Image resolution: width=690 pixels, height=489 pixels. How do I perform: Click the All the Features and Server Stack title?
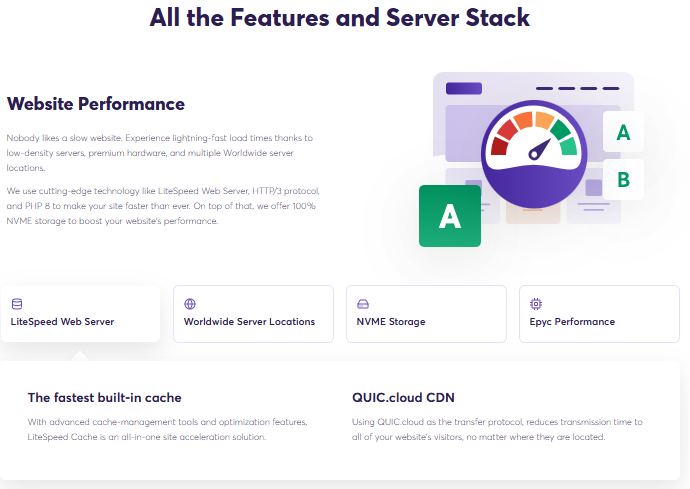339,18
